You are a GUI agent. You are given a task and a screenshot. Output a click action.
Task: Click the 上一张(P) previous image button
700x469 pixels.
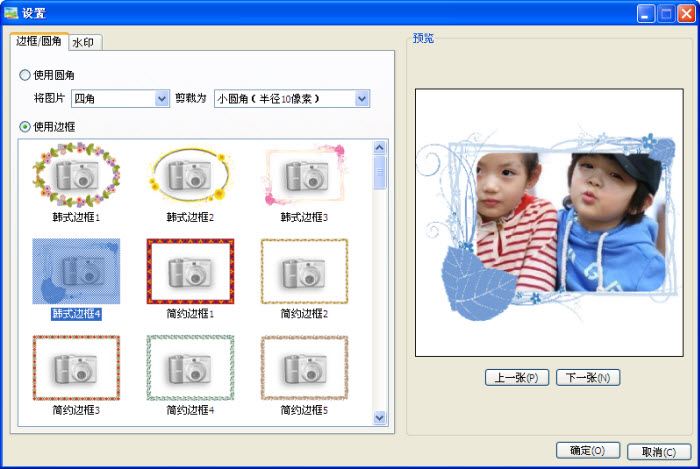pos(517,378)
